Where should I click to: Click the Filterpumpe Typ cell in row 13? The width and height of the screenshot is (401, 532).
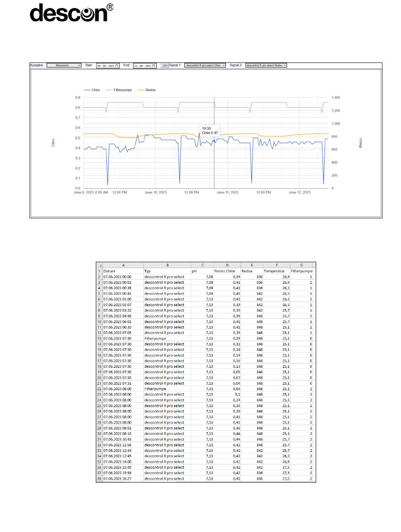click(167, 338)
